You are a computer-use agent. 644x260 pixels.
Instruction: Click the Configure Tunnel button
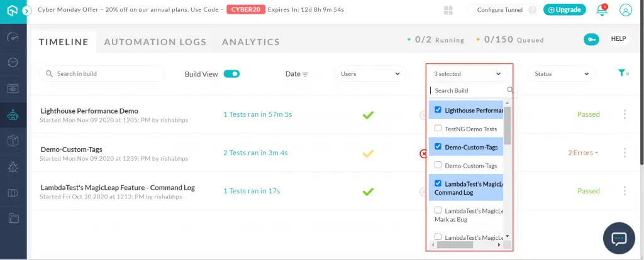501,10
